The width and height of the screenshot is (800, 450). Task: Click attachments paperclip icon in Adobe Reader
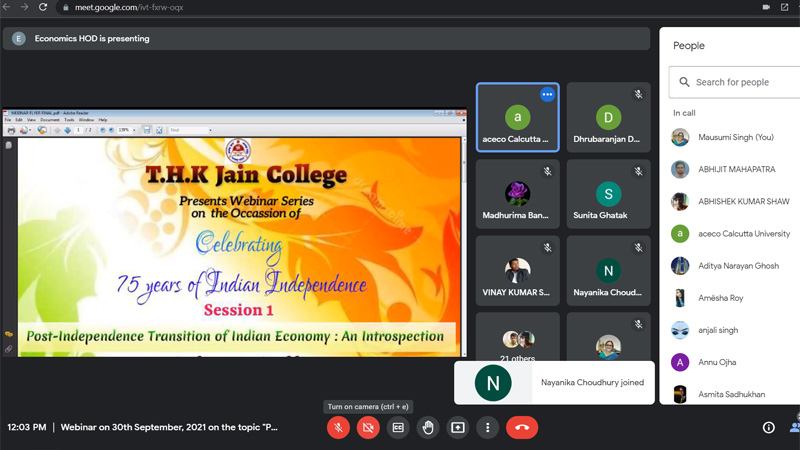coord(9,349)
